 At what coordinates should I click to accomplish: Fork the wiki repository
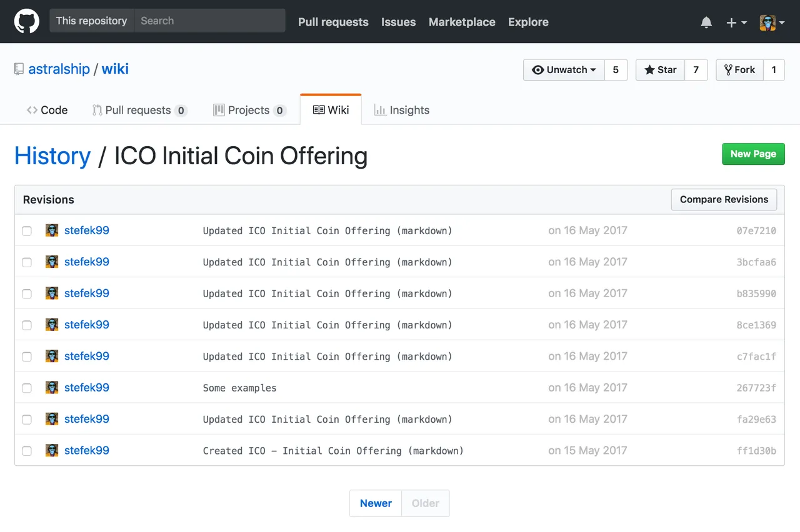739,70
